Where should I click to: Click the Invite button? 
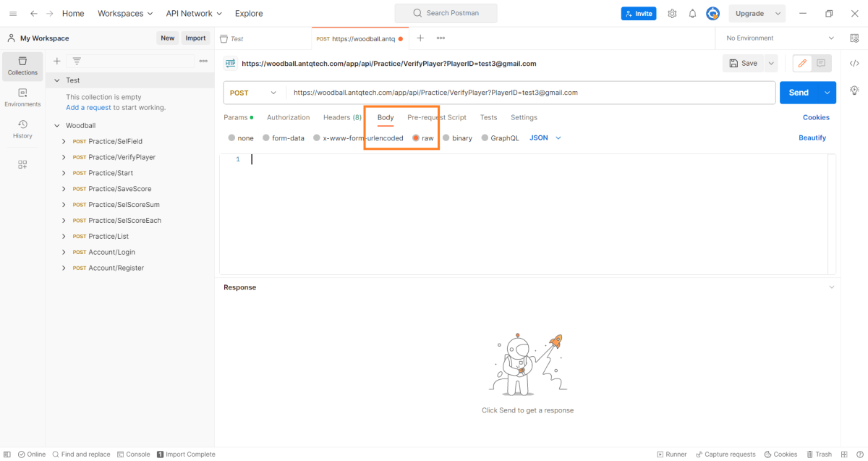click(638, 14)
